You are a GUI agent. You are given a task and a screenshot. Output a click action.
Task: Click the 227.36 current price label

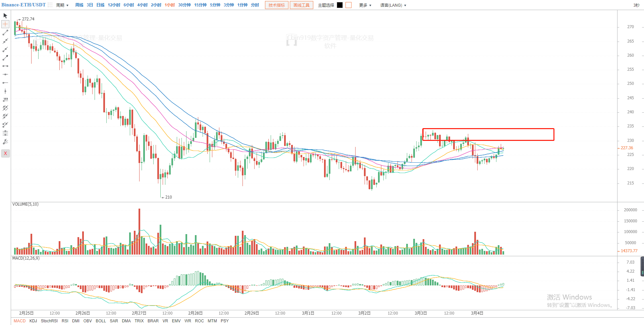pos(627,148)
